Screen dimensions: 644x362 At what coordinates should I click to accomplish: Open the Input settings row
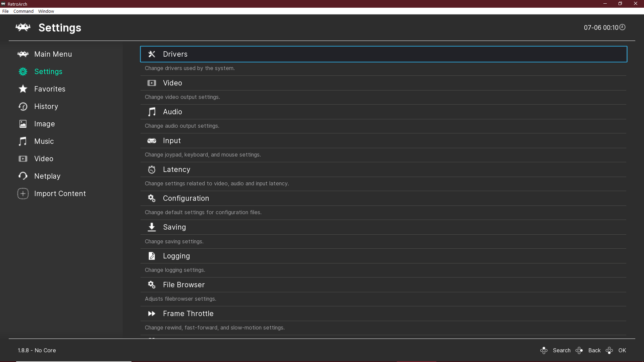coord(383,140)
